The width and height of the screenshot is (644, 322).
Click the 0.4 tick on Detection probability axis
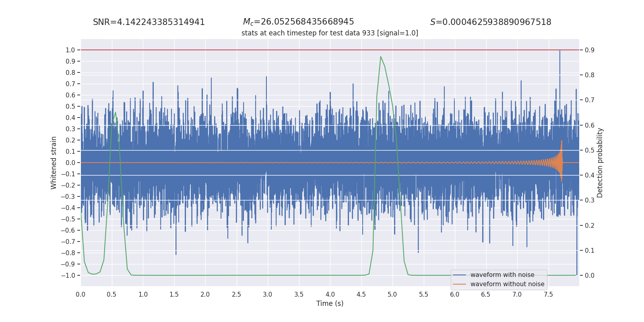point(590,175)
